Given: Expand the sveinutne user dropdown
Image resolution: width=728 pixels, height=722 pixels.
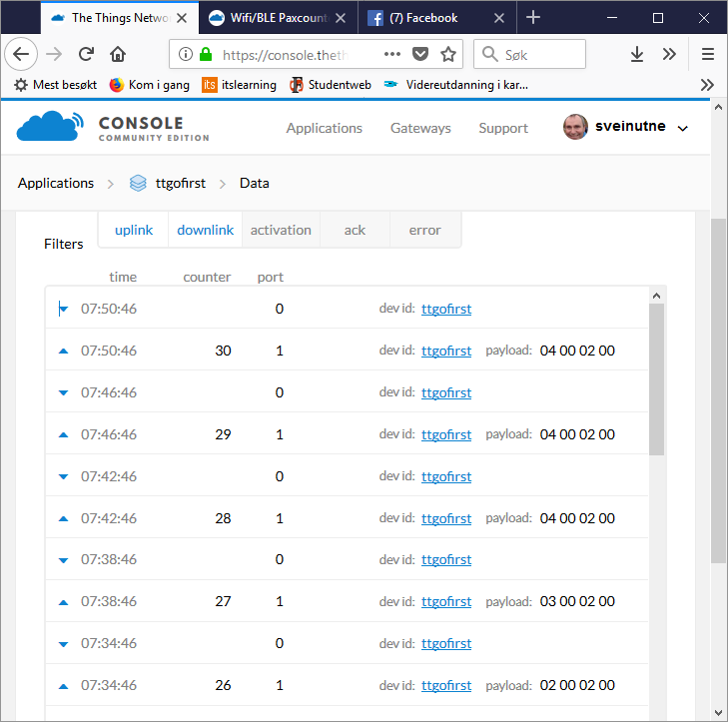Looking at the screenshot, I should click(x=682, y=128).
